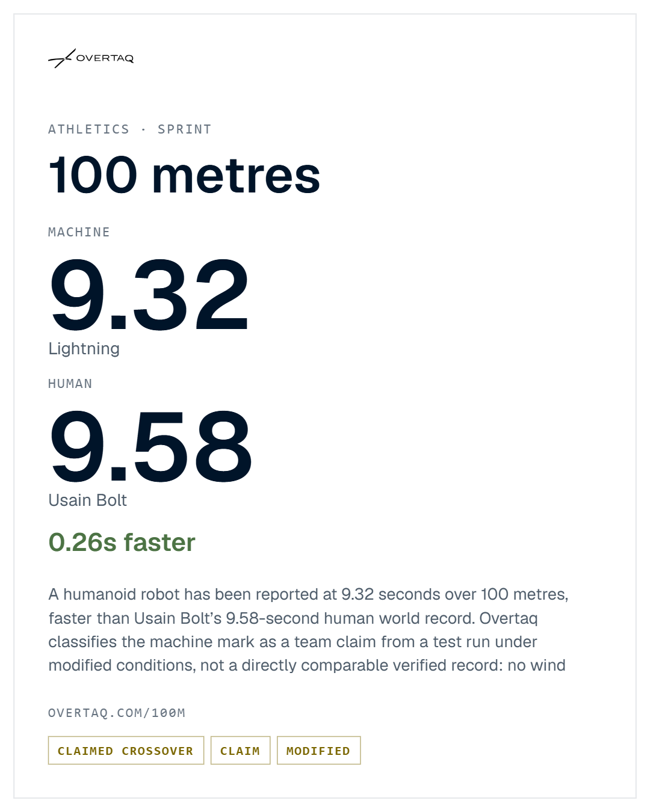Click the Usain Bolt name
Screen dimensions: 650x812
pyautogui.click(x=87, y=500)
